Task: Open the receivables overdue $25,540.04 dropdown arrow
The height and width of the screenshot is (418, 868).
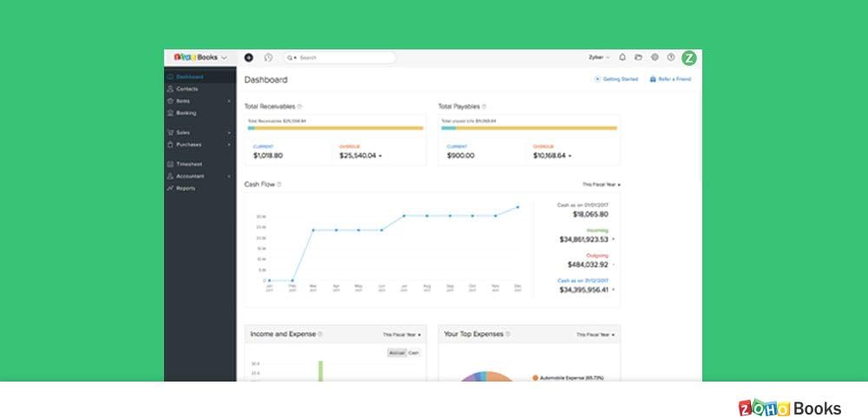Action: [380, 156]
